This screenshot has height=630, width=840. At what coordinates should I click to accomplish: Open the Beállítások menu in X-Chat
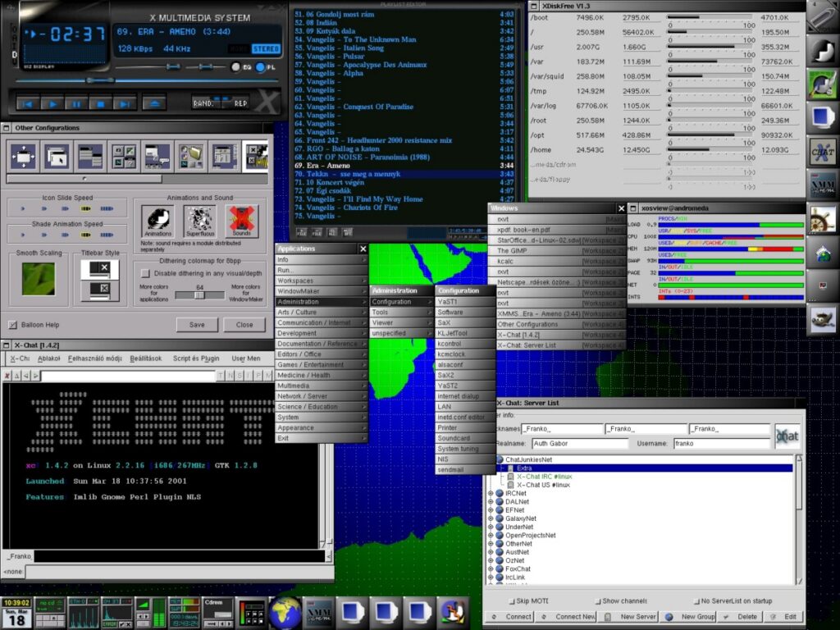[x=148, y=358]
